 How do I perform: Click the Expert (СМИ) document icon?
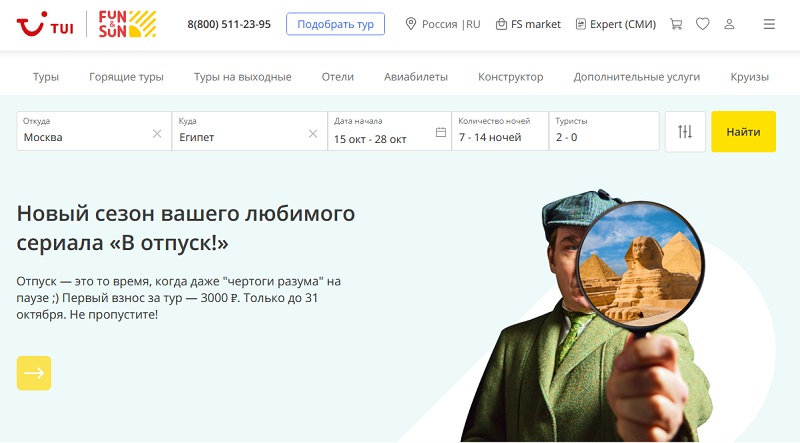tap(581, 24)
